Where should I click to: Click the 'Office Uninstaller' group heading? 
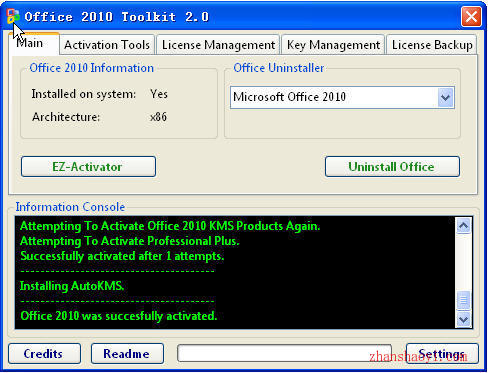click(x=279, y=68)
